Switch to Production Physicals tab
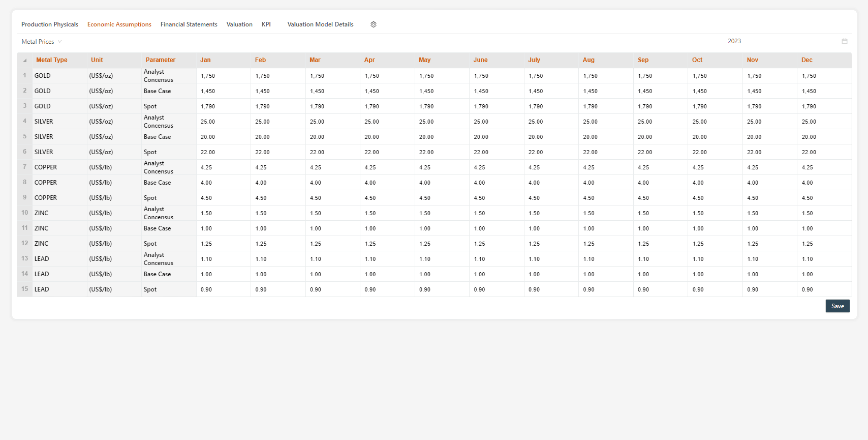 coord(50,24)
